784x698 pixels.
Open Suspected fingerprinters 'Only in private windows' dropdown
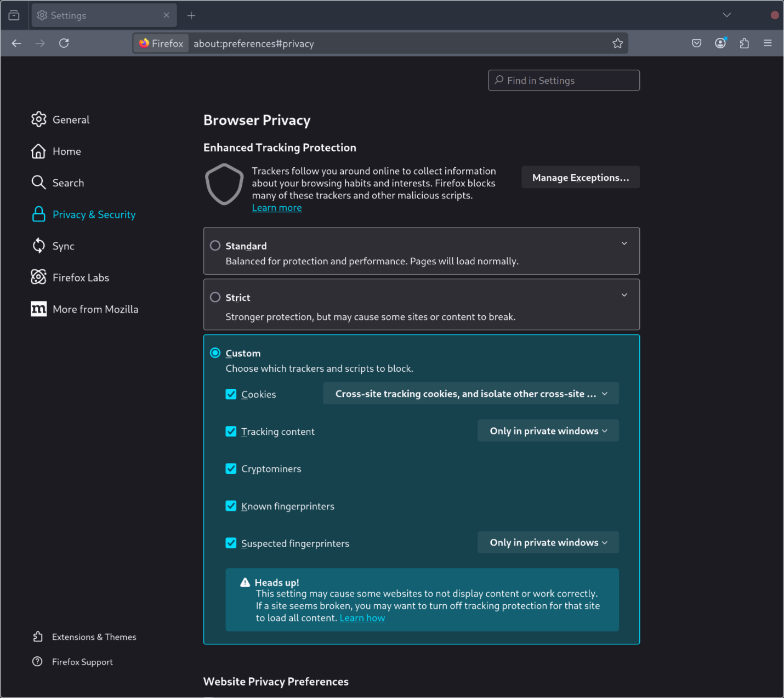point(548,542)
